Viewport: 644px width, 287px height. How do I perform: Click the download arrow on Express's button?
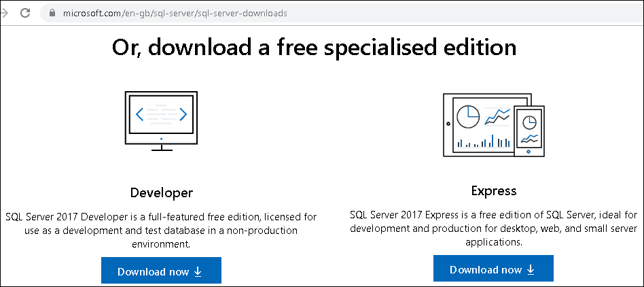pos(531,269)
